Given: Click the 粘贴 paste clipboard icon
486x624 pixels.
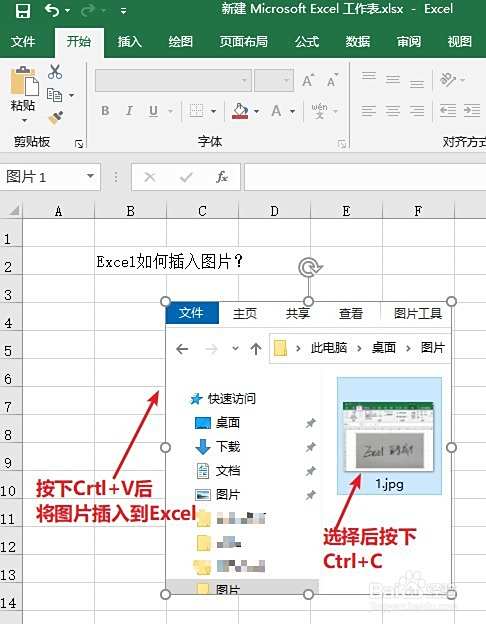Looking at the screenshot, I should 24,81.
